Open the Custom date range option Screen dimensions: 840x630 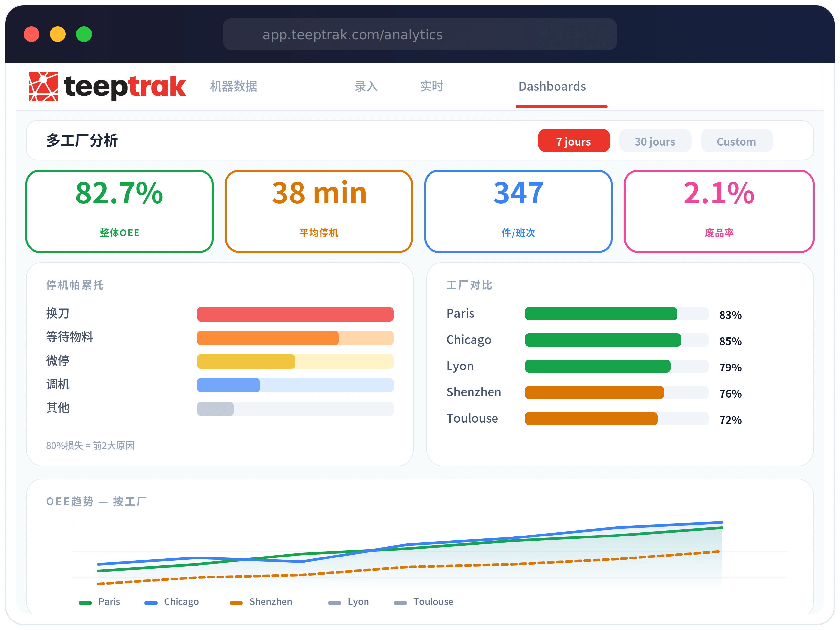click(736, 141)
